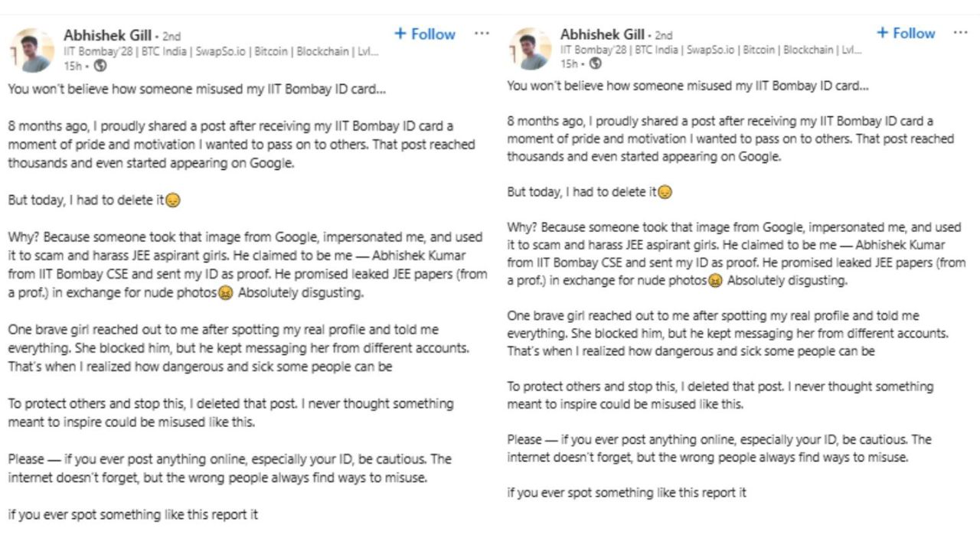Open Abhishek Gill's profile photo in right post
The width and height of the screenshot is (980, 551).
coord(531,49)
